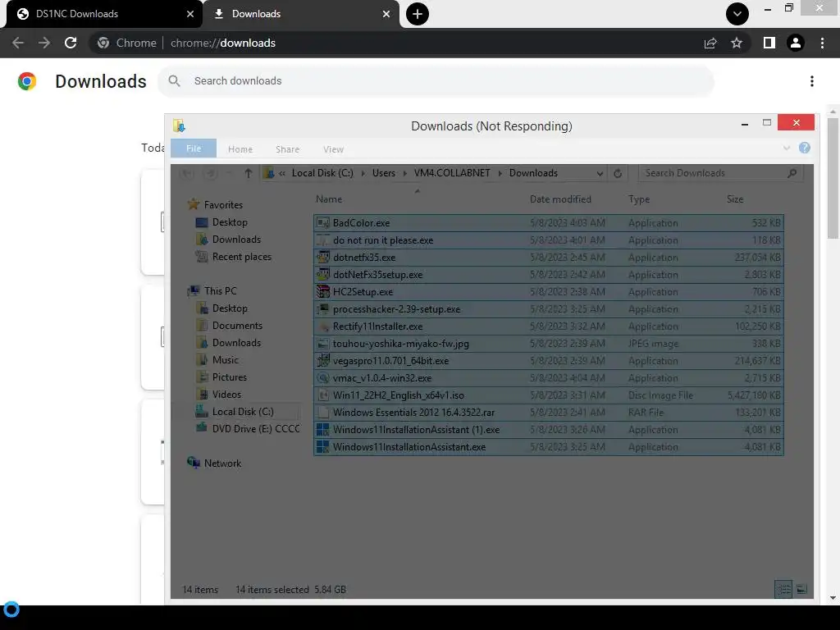Open the Chrome profile avatar

pyautogui.click(x=796, y=43)
